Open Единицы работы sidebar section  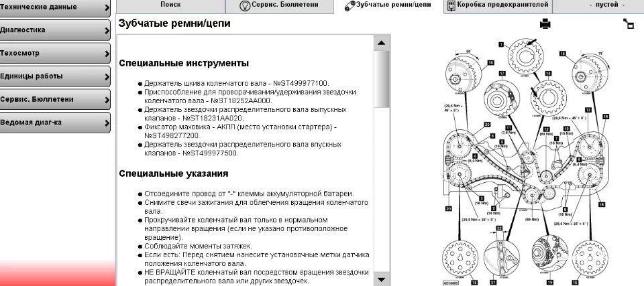55,76
